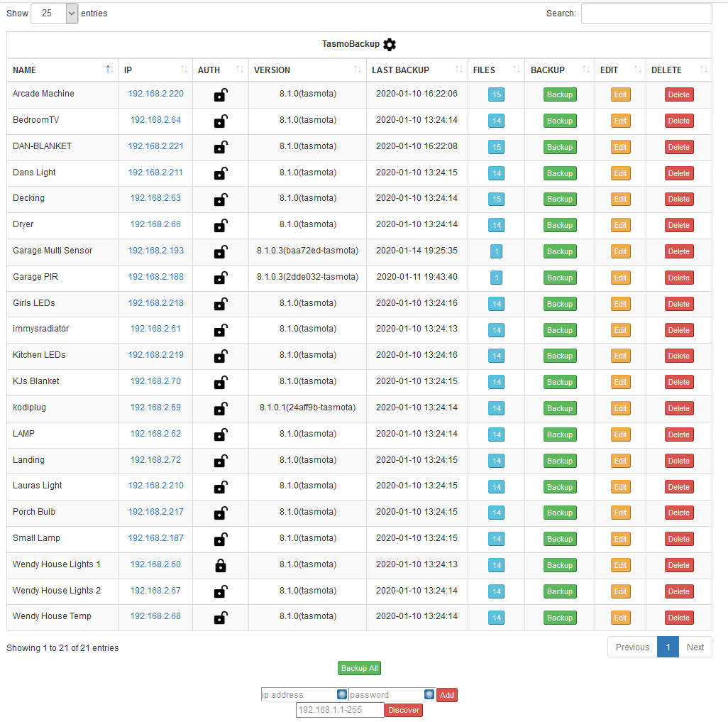
Task: Sort table by AUTH column
Action: 221,70
